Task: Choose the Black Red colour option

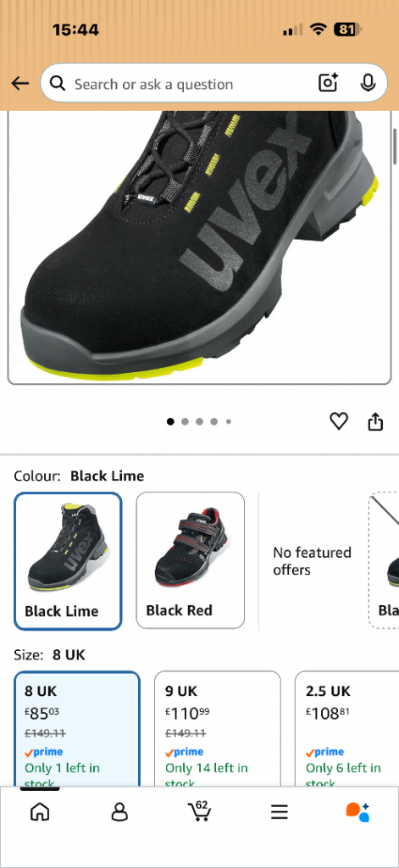Action: (x=191, y=560)
